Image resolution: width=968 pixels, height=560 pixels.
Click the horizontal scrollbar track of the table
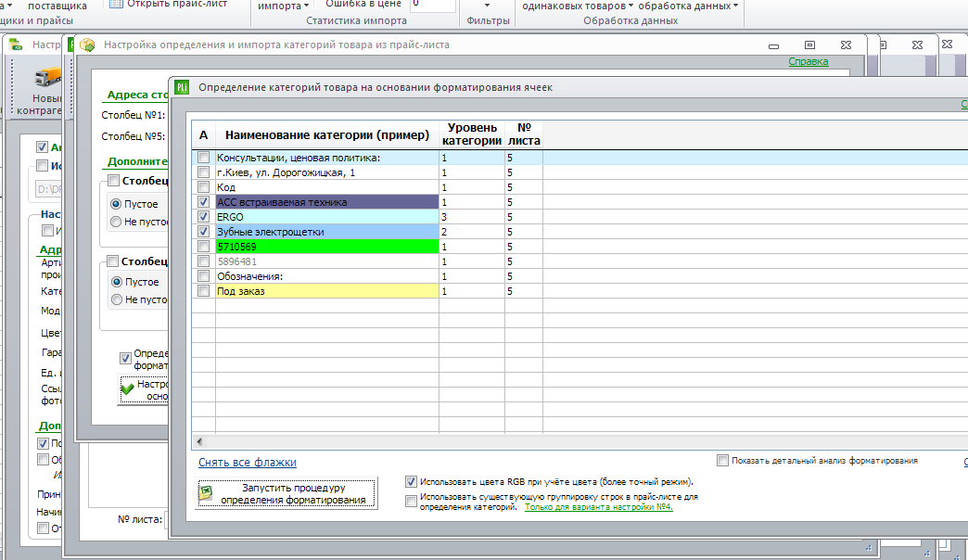(x=580, y=441)
